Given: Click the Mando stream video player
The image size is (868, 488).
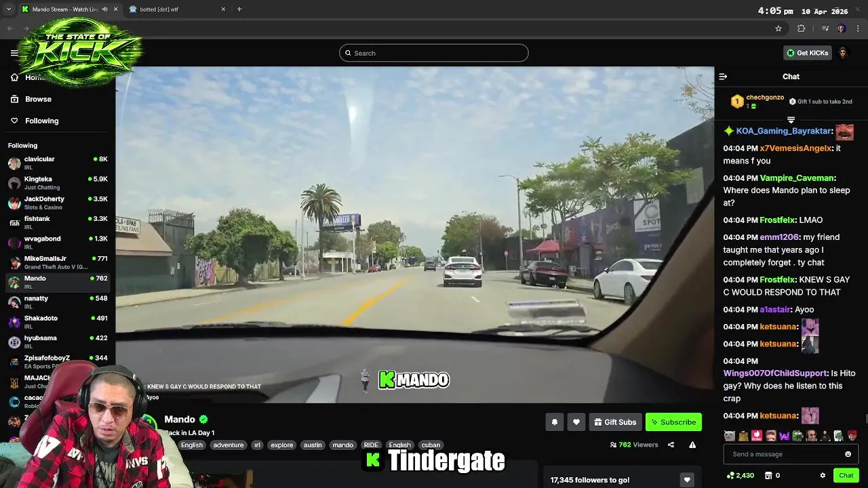Looking at the screenshot, I should (x=415, y=235).
